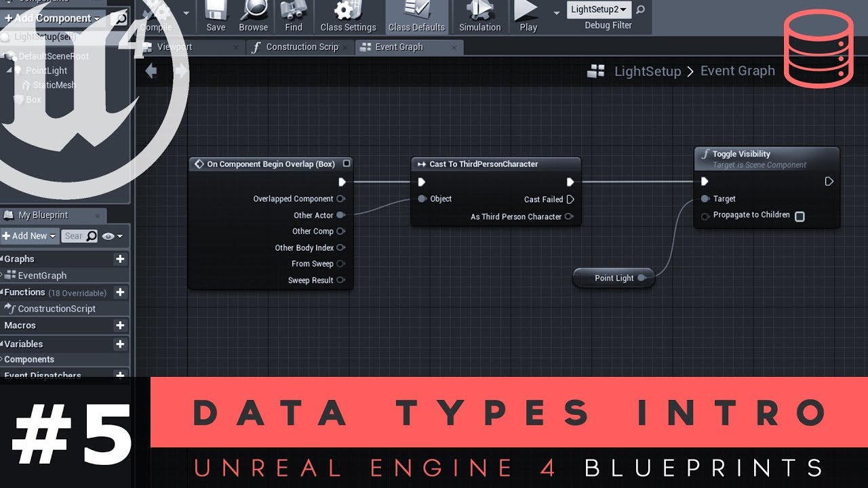Open Class Settings from the toolbar
This screenshot has width=868, height=488.
[x=348, y=17]
